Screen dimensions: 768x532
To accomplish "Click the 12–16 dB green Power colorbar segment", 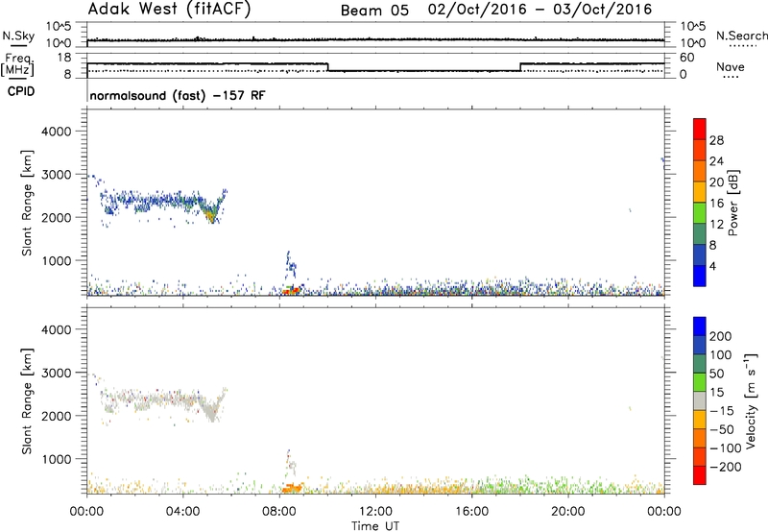I will click(x=700, y=212).
